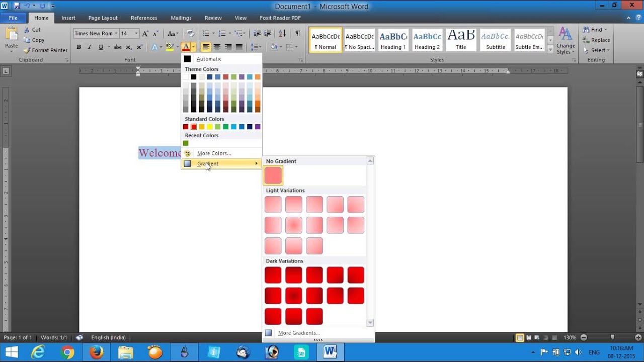This screenshot has width=644, height=362.
Task: Pick the Red standard color swatch
Action: coord(194,127)
